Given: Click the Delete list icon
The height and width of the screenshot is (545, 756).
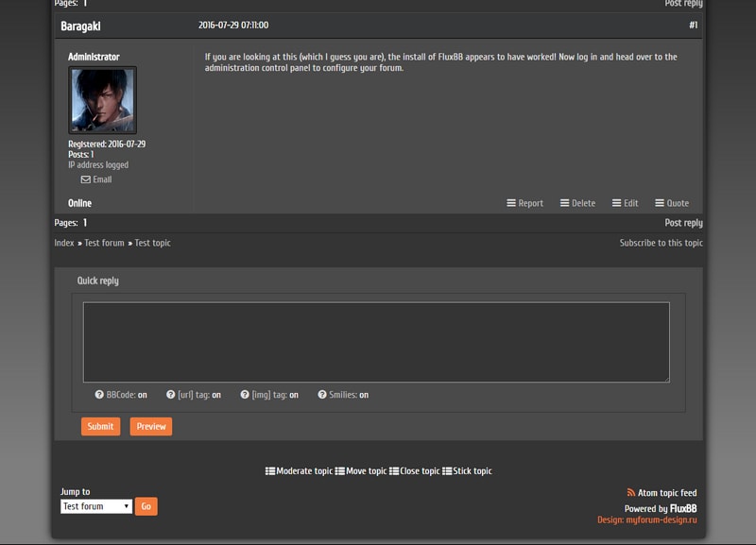Looking at the screenshot, I should [564, 203].
